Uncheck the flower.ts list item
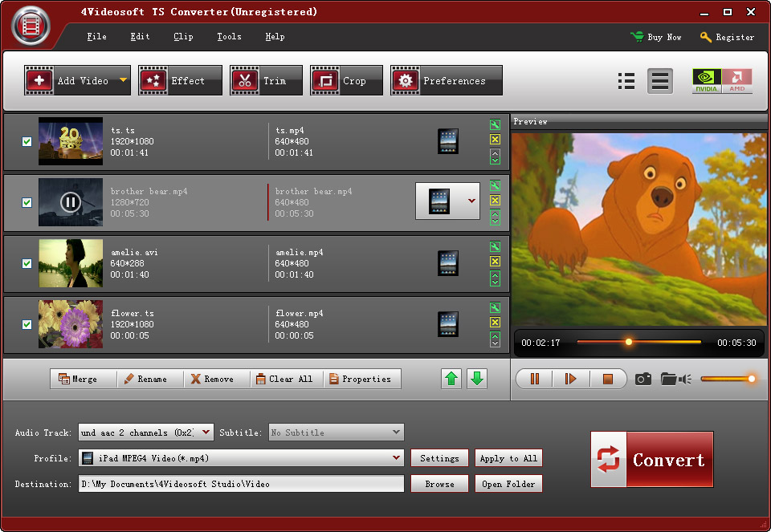The height and width of the screenshot is (532, 771). [x=27, y=324]
